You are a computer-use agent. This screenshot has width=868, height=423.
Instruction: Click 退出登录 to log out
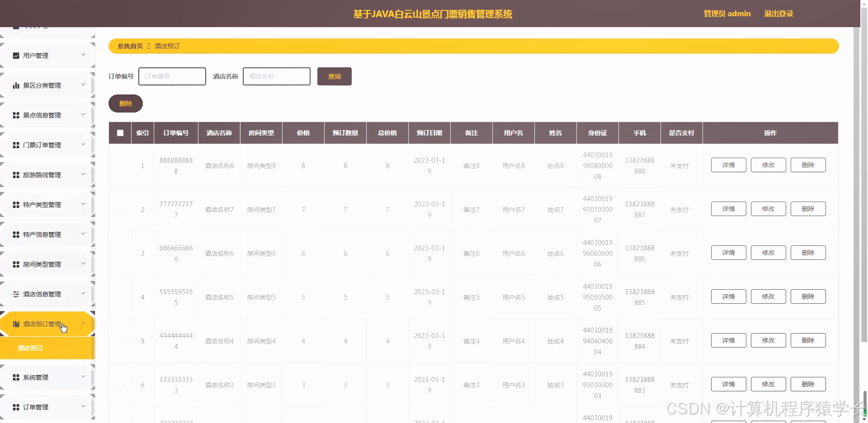[778, 14]
